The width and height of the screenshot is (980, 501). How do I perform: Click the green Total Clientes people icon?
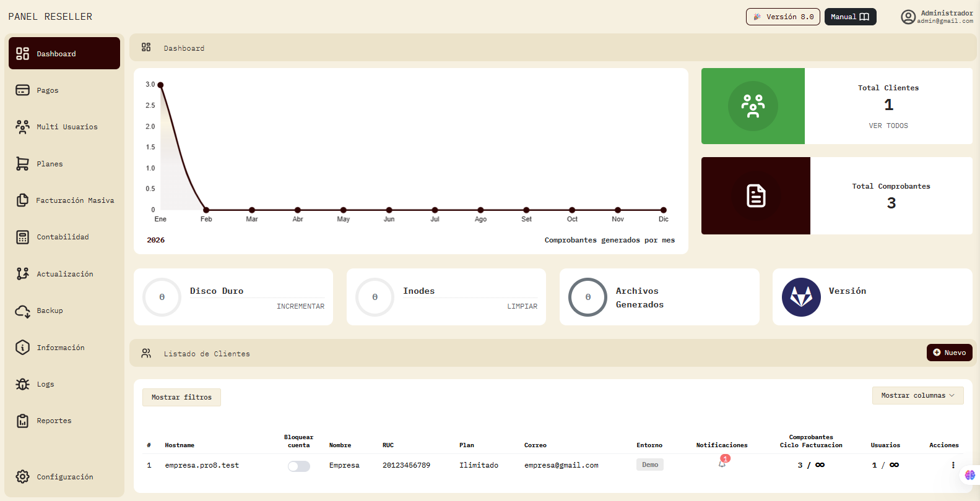(753, 106)
